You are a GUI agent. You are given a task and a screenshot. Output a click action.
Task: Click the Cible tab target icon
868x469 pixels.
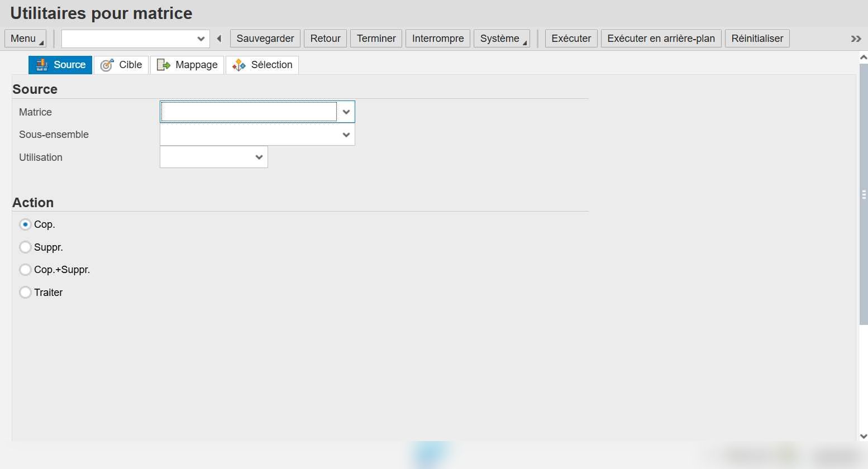pos(107,65)
